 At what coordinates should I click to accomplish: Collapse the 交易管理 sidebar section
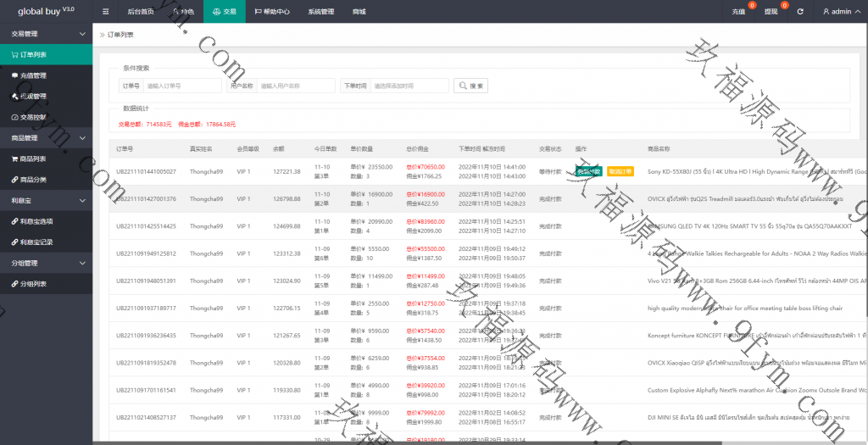(x=82, y=34)
